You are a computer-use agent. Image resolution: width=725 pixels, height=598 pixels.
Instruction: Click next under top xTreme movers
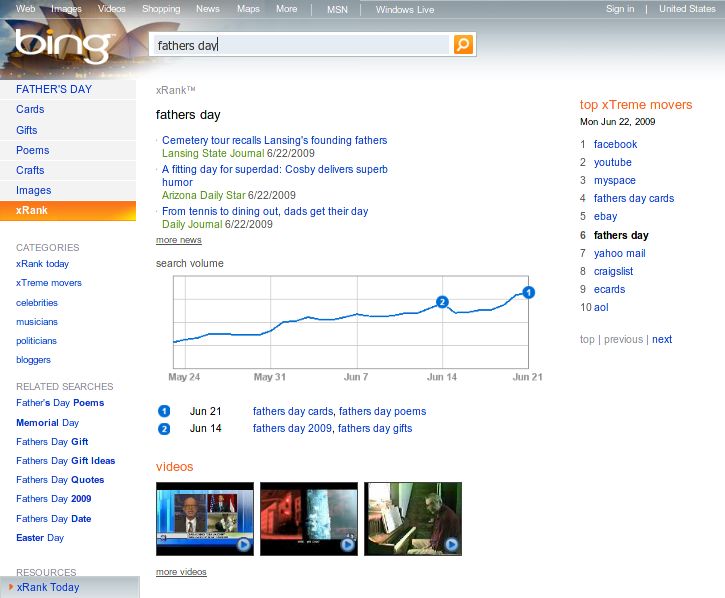coord(662,339)
